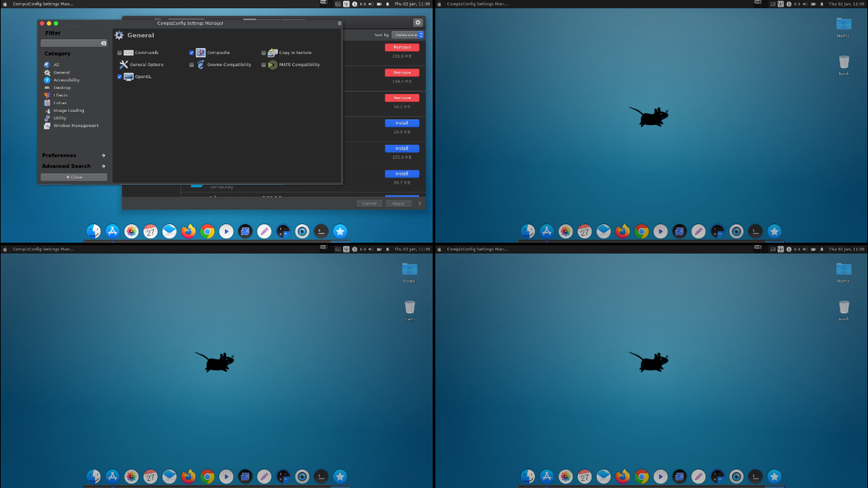Click Install for the 90.7 MB package
This screenshot has height=488, width=868.
pos(402,174)
